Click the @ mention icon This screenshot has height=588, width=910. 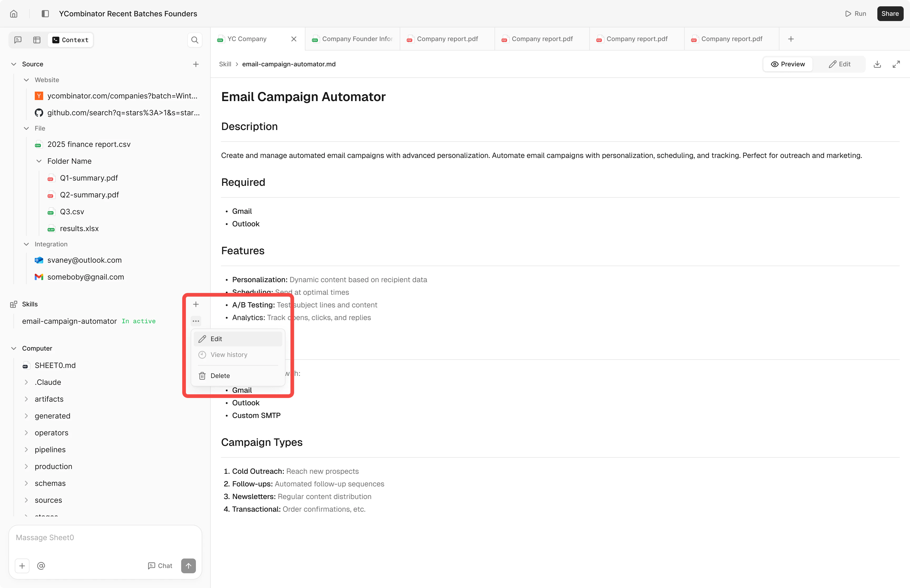click(41, 565)
